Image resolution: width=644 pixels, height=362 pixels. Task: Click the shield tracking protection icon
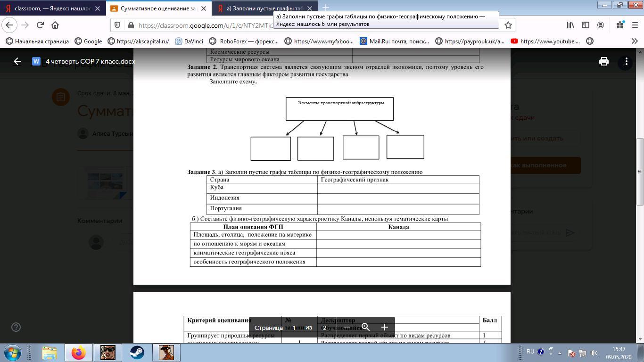(117, 25)
